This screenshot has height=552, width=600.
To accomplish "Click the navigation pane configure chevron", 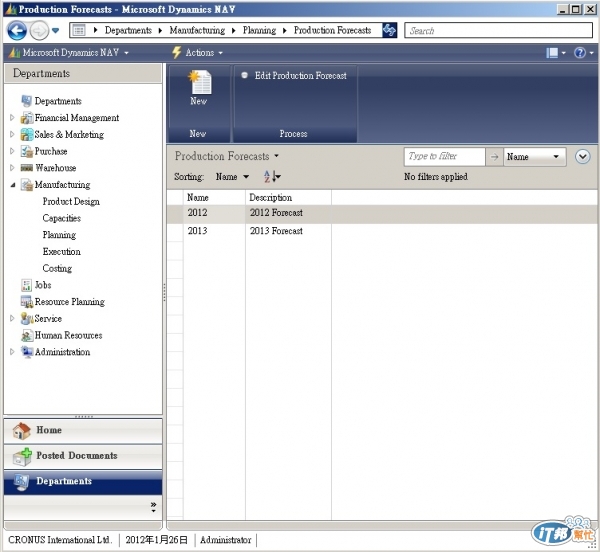I will click(153, 507).
